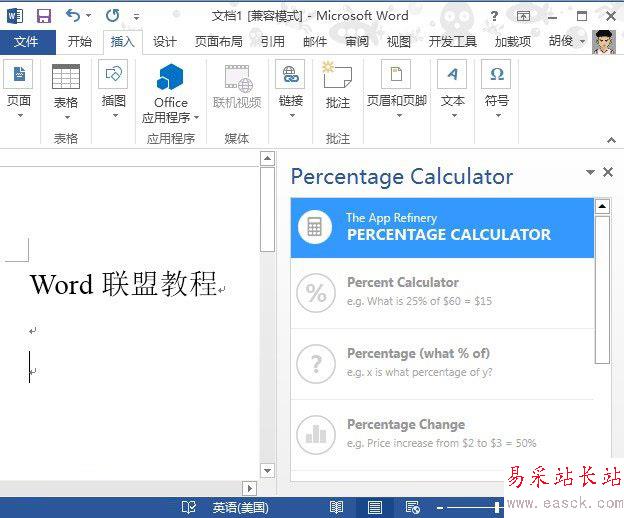Open Customize Quick Access Toolbar dropdown
Screen dimensions: 624x518
click(136, 17)
